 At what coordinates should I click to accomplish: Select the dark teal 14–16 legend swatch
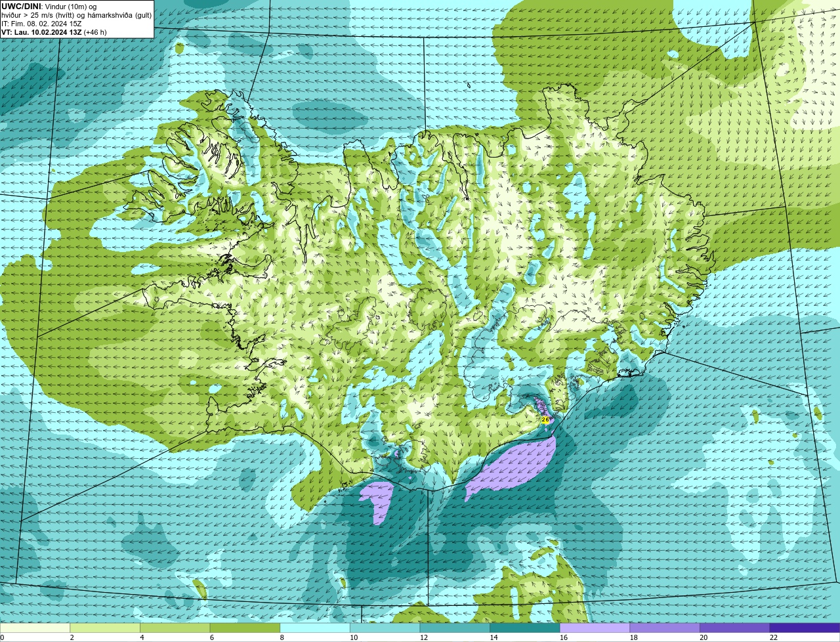pos(525,628)
